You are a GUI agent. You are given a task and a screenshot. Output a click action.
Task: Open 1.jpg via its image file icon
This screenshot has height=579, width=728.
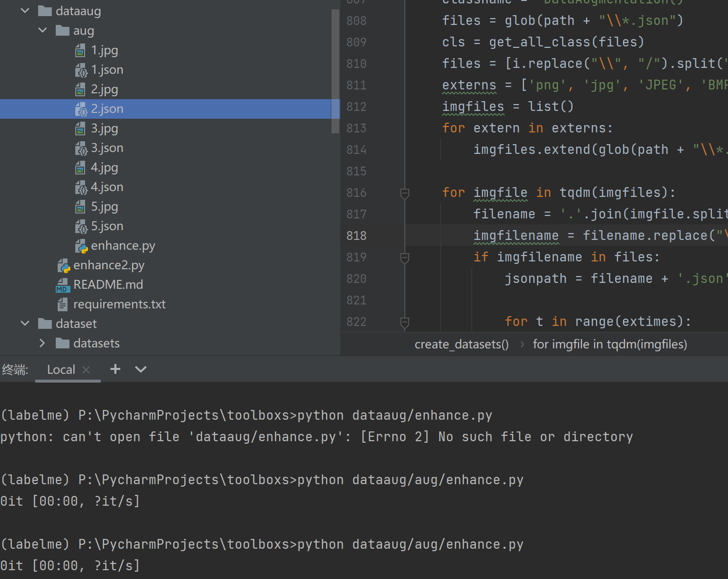point(80,50)
